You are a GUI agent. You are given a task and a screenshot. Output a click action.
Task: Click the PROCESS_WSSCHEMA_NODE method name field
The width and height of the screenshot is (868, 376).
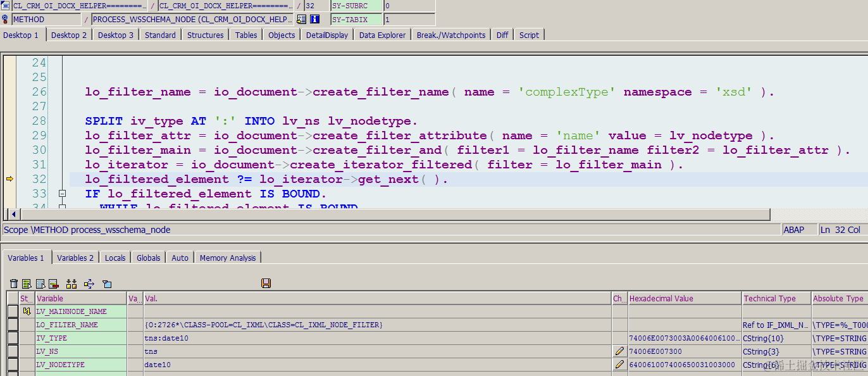coord(192,20)
